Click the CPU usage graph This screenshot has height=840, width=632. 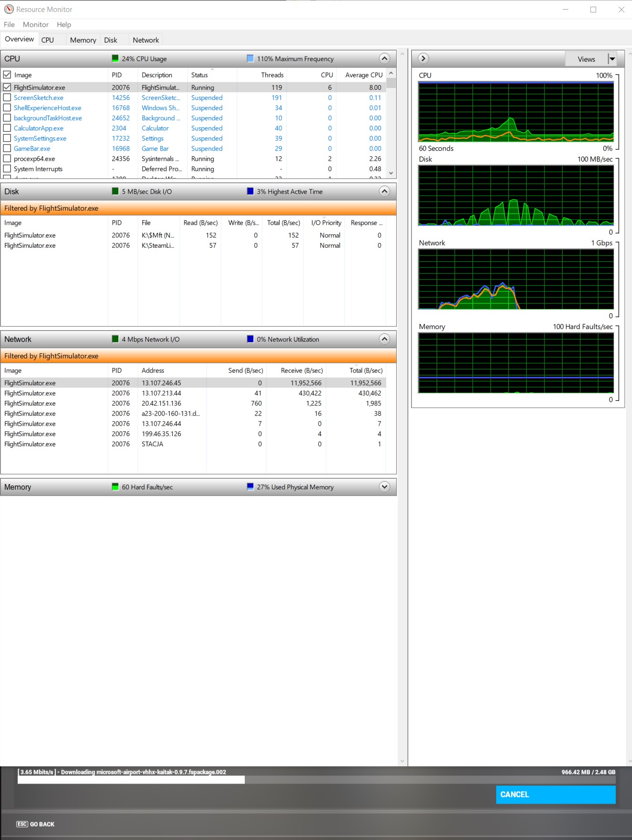(516, 111)
